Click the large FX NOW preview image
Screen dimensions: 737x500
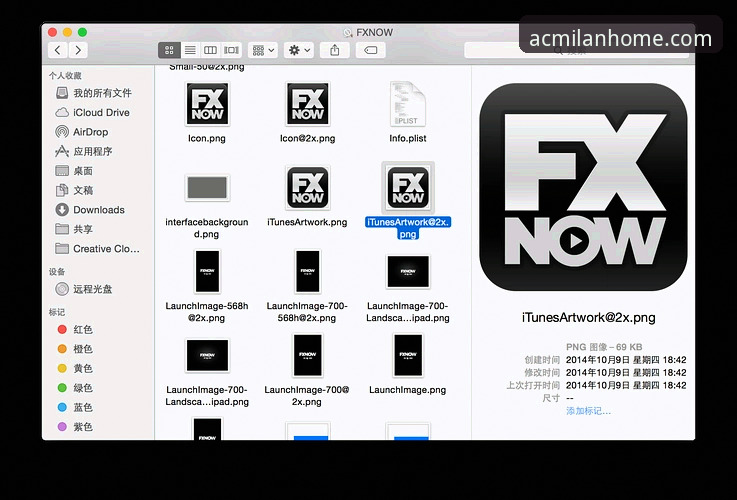click(583, 187)
